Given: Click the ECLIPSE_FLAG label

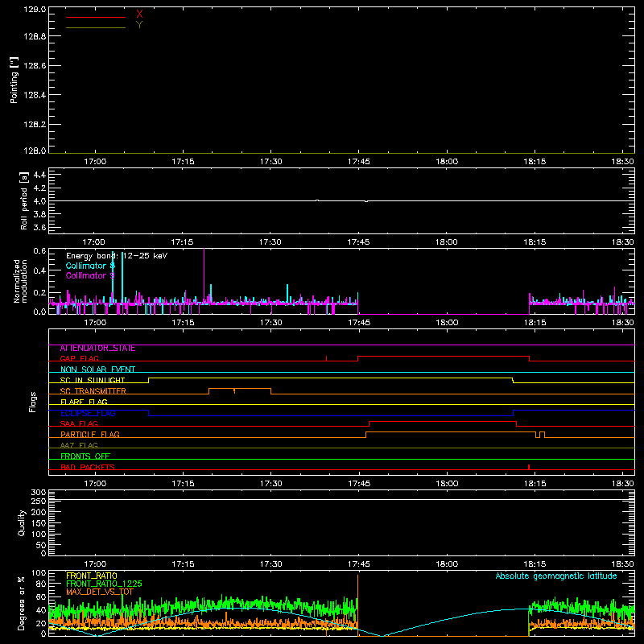Looking at the screenshot, I should (x=88, y=413).
